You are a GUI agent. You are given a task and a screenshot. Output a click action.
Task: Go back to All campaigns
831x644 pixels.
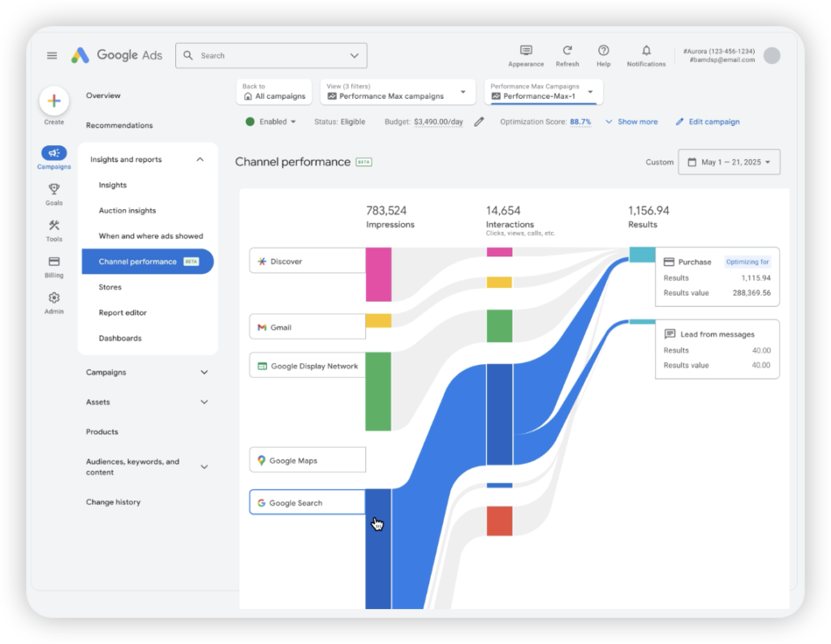tap(274, 92)
